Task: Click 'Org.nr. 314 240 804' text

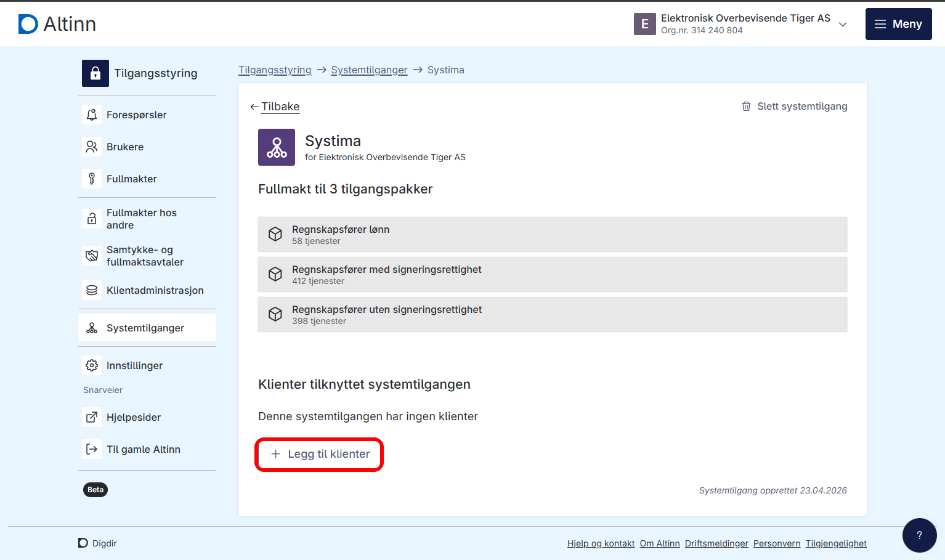Action: click(x=702, y=30)
